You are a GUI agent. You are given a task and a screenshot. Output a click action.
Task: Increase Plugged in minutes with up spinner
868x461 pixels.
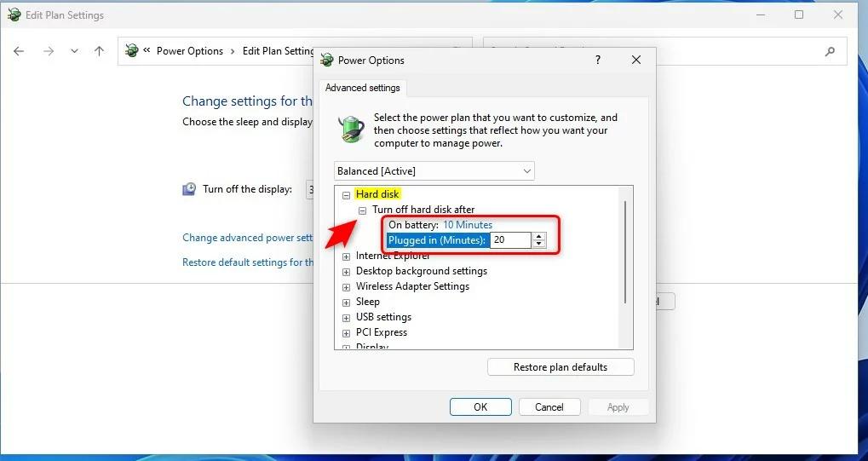pyautogui.click(x=538, y=236)
